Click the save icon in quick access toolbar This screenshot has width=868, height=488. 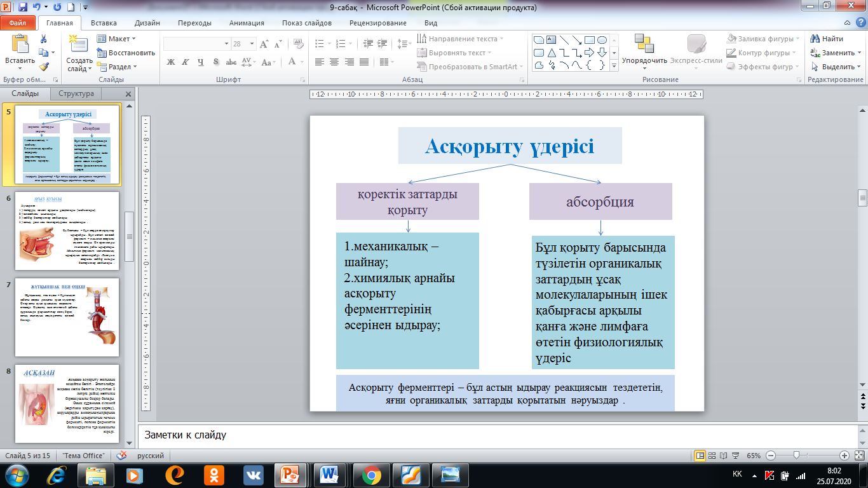click(24, 8)
